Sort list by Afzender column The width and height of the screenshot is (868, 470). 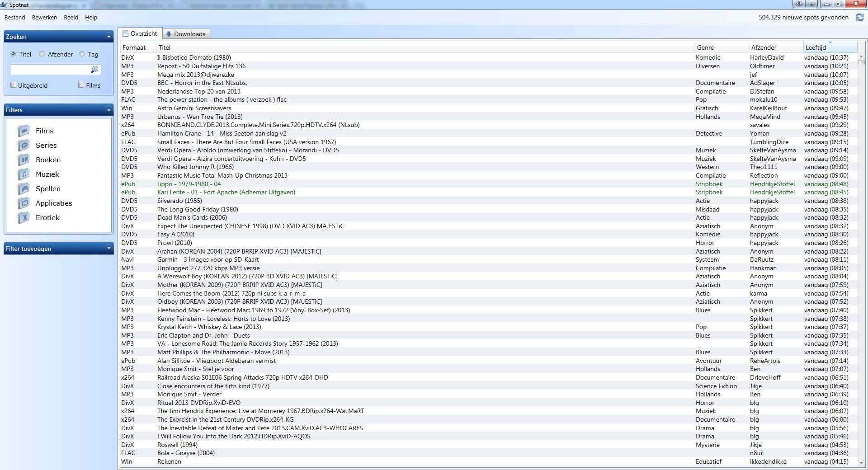pyautogui.click(x=776, y=47)
